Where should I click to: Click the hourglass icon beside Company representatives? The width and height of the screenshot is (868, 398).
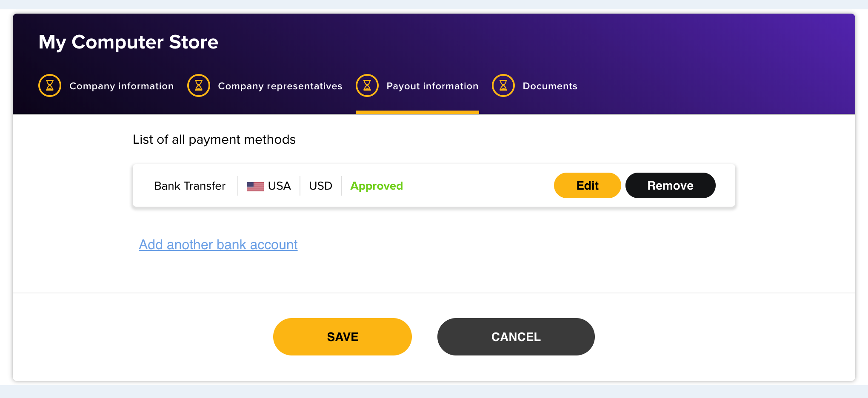coord(199,85)
